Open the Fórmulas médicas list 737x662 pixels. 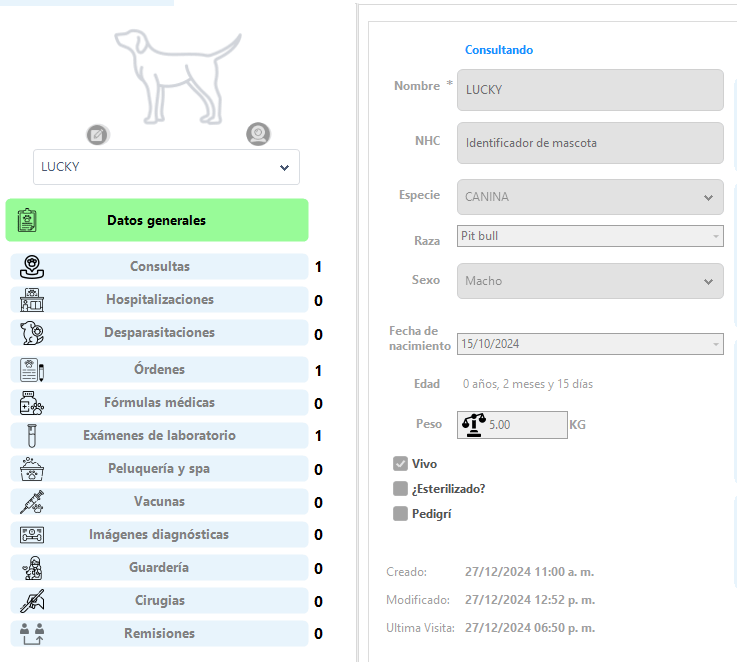(x=159, y=402)
